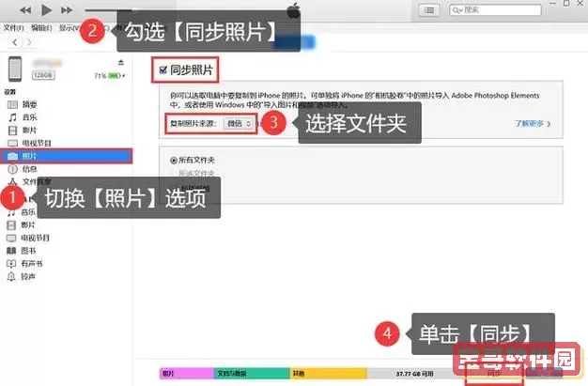588x386 pixels.
Task: Go back with the left arrow
Action: [15, 42]
